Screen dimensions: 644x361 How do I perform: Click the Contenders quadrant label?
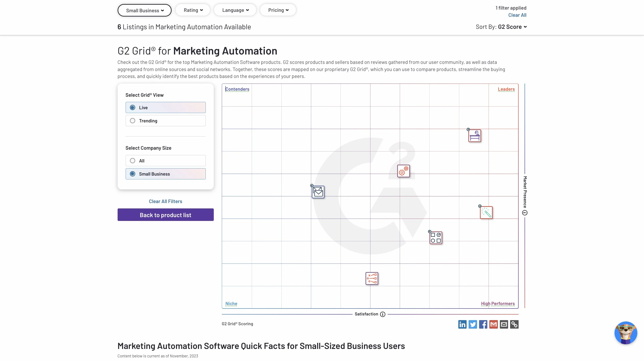pyautogui.click(x=237, y=89)
